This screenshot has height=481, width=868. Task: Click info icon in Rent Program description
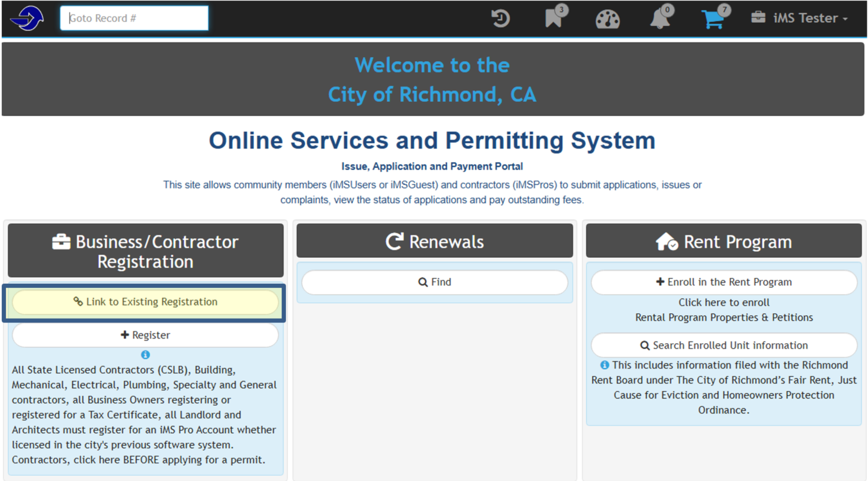tap(604, 365)
